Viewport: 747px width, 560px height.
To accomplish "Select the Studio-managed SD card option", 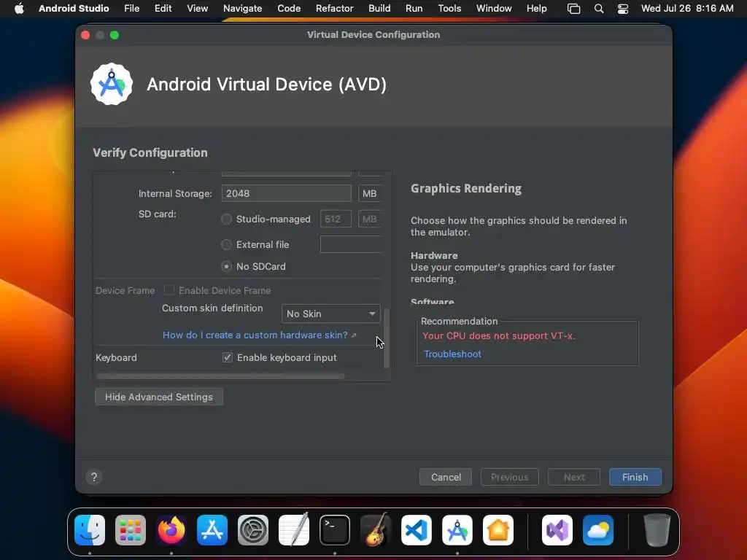I will click(x=226, y=219).
